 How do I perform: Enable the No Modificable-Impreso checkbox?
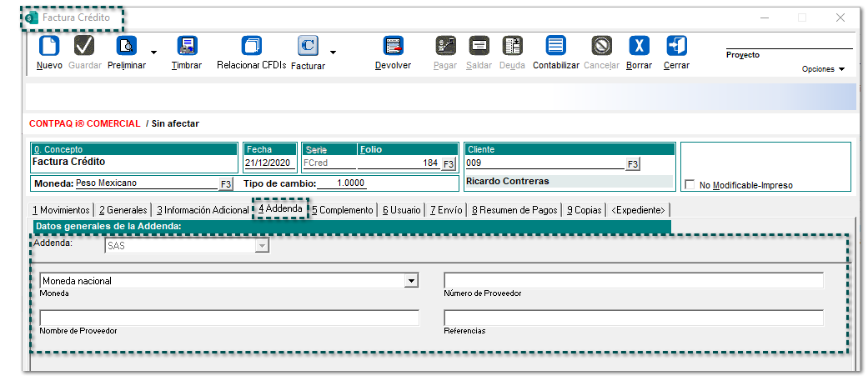[690, 185]
